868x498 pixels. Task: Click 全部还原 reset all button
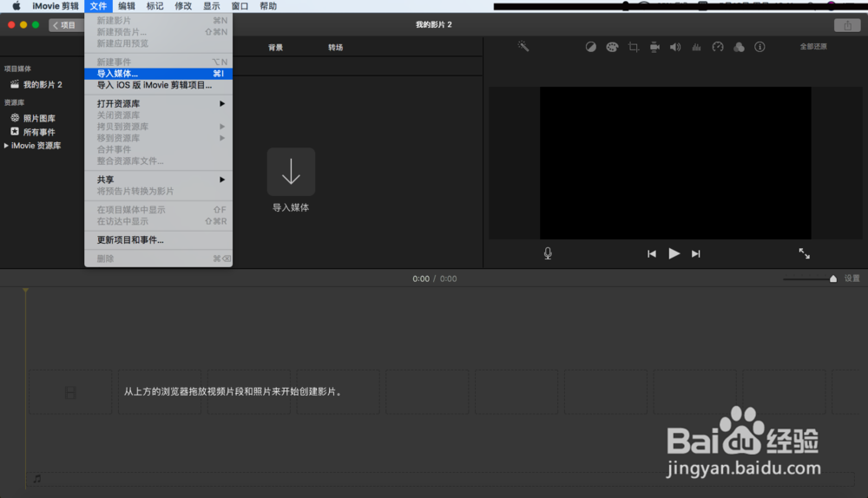tap(813, 47)
